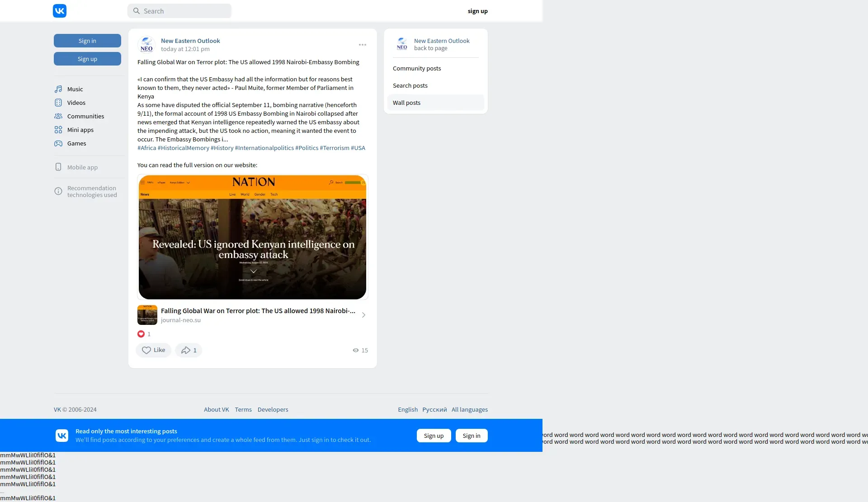The width and height of the screenshot is (868, 502).
Task: Select the Search posts menu item
Action: [410, 85]
